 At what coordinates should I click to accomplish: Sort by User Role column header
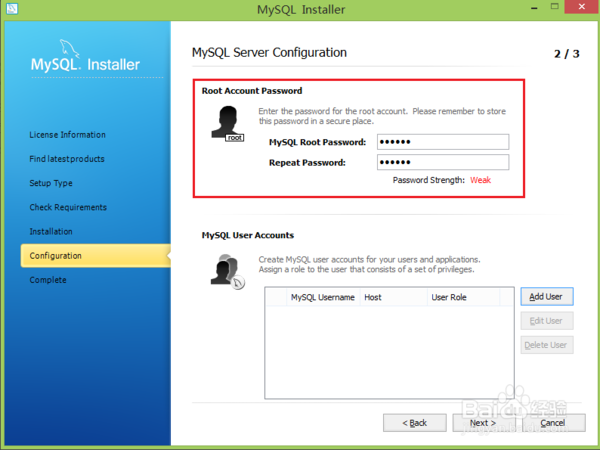click(463, 297)
